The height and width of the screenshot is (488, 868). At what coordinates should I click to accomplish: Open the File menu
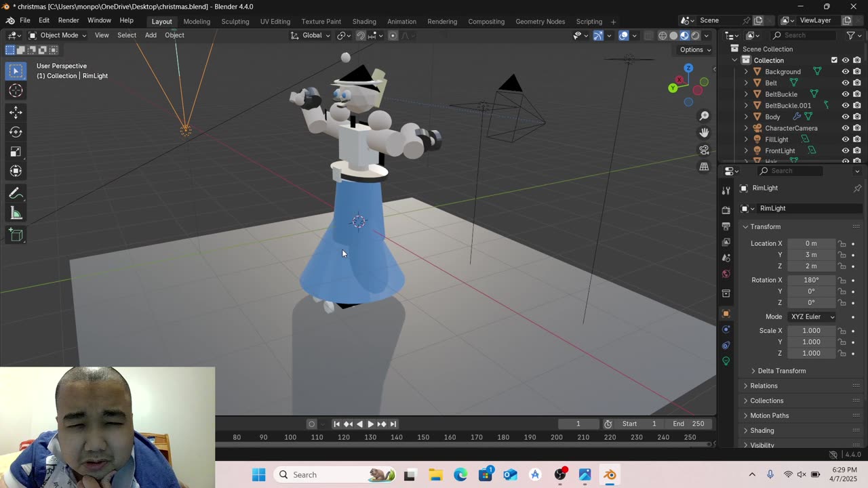pos(24,21)
